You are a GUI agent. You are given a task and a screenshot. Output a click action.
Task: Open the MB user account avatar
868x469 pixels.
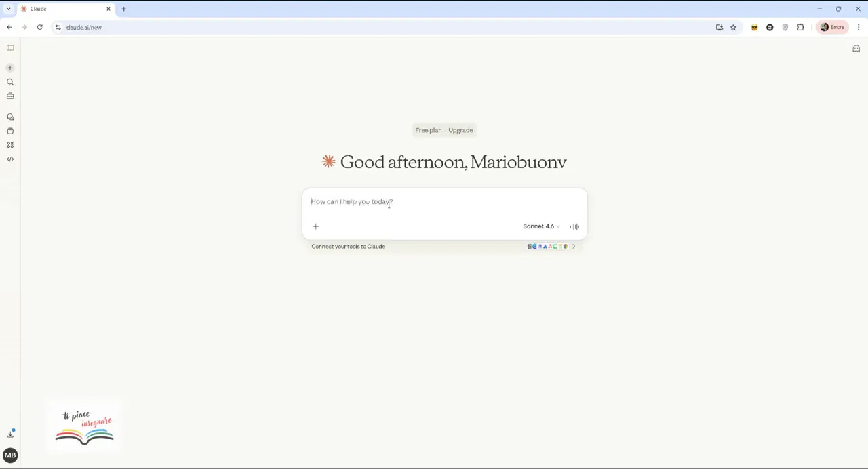(10, 455)
